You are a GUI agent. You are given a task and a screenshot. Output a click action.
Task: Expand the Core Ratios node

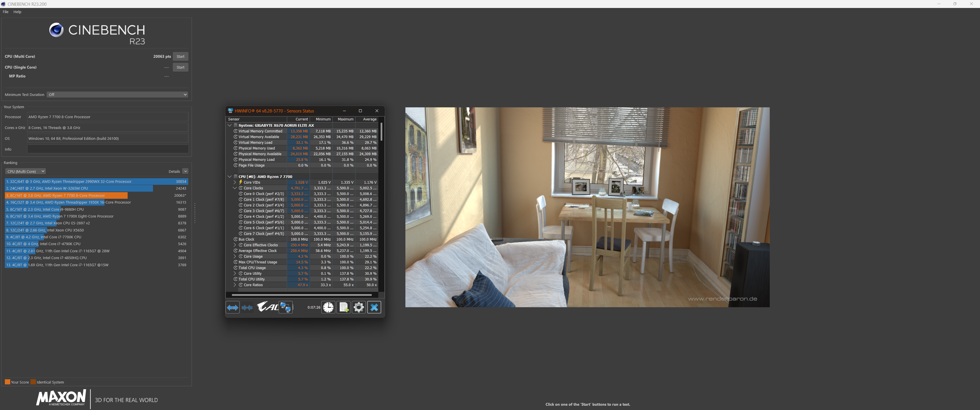[235, 285]
